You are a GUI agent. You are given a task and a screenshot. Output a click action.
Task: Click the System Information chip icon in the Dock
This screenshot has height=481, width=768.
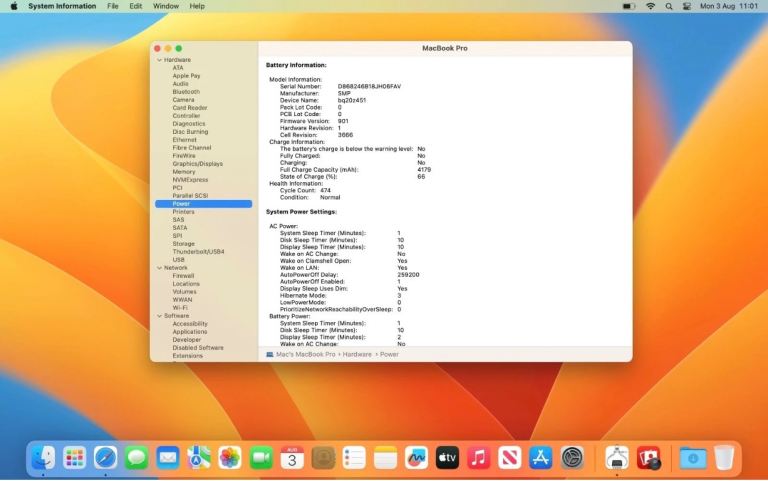(617, 458)
